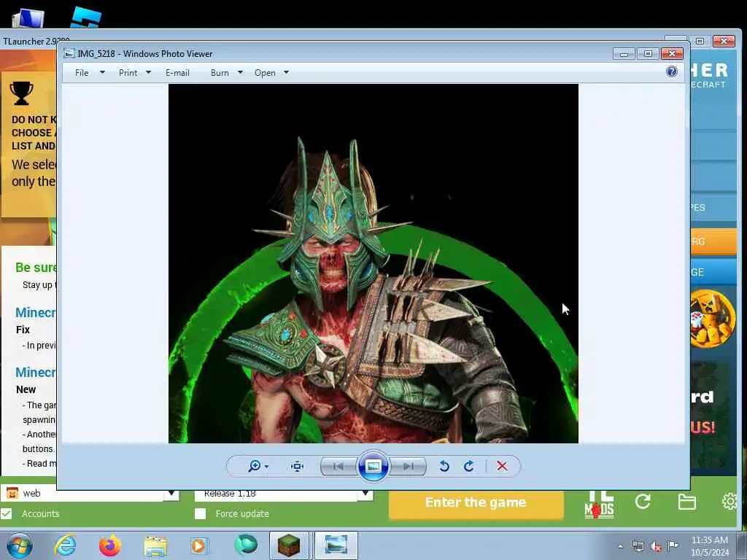Rotate the photo clockwise
This screenshot has height=560, width=747.
point(469,466)
